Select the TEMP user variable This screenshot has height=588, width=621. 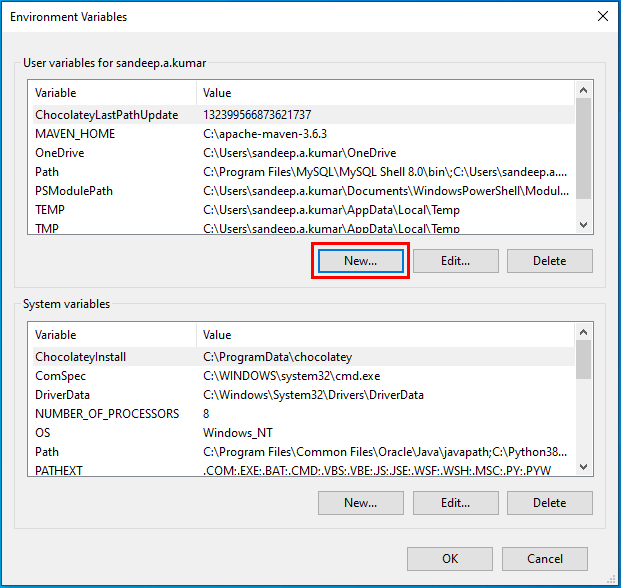[x=303, y=210]
